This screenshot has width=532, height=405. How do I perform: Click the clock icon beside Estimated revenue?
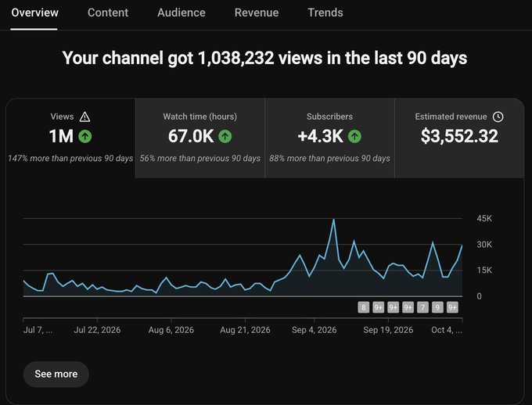[x=498, y=116]
